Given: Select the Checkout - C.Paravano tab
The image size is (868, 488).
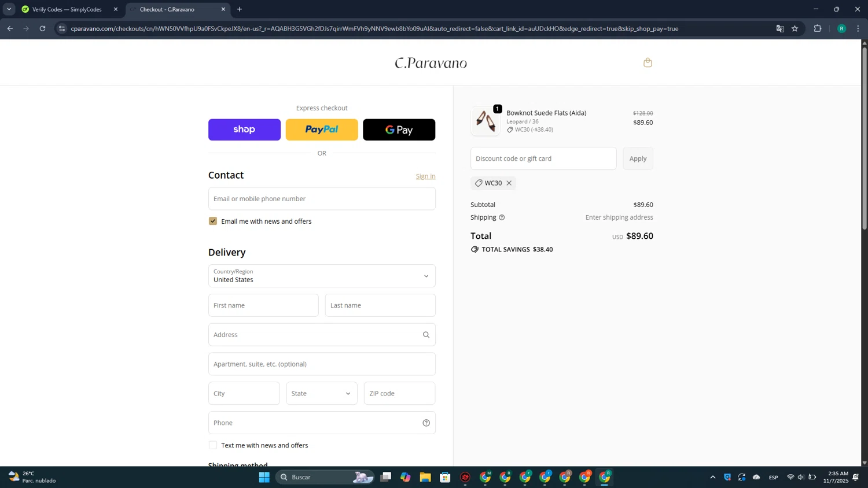Looking at the screenshot, I should click(x=178, y=9).
